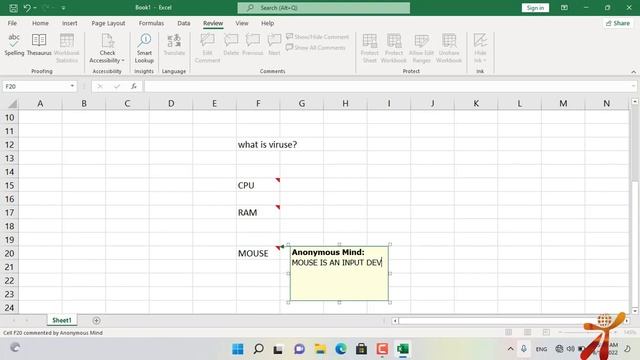This screenshot has height=360, width=640.
Task: Select the CPU cell
Action: coord(258,185)
